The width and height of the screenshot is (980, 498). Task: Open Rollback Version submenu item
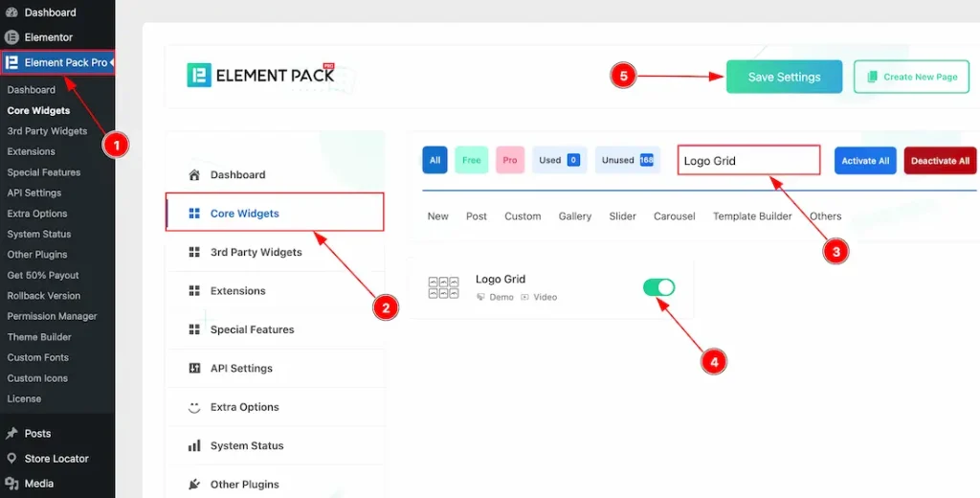(44, 295)
